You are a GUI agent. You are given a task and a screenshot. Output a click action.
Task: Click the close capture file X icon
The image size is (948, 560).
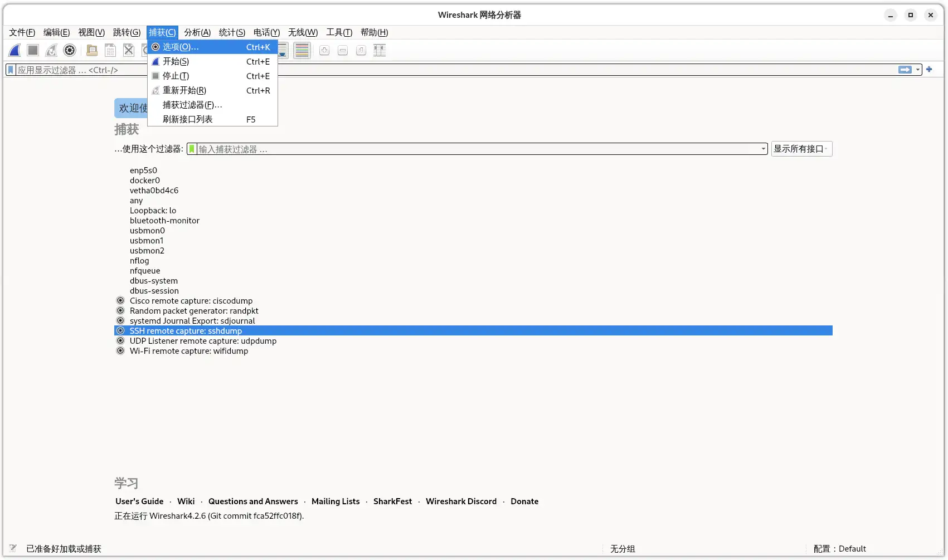point(129,51)
